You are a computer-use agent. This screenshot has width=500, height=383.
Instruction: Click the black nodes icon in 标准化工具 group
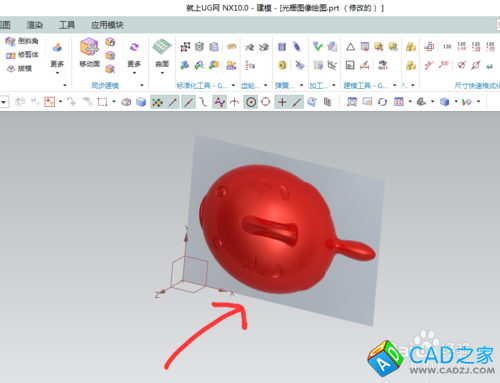click(185, 47)
